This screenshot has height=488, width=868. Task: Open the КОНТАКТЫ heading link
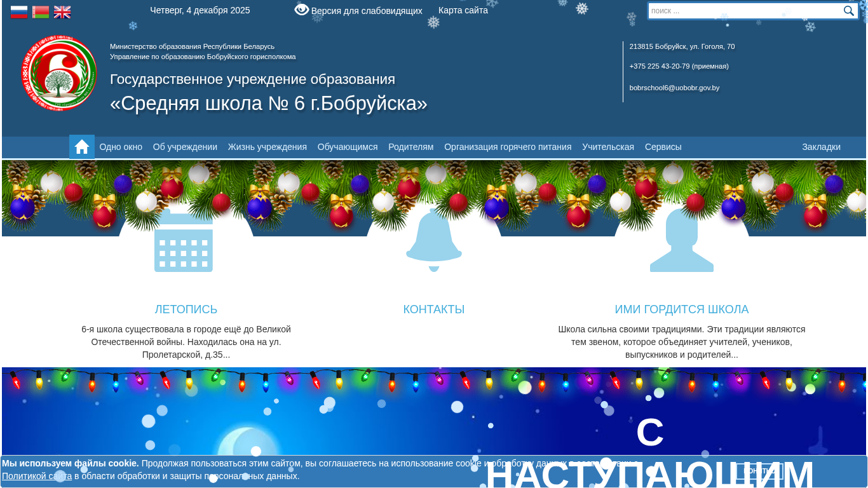coord(434,309)
